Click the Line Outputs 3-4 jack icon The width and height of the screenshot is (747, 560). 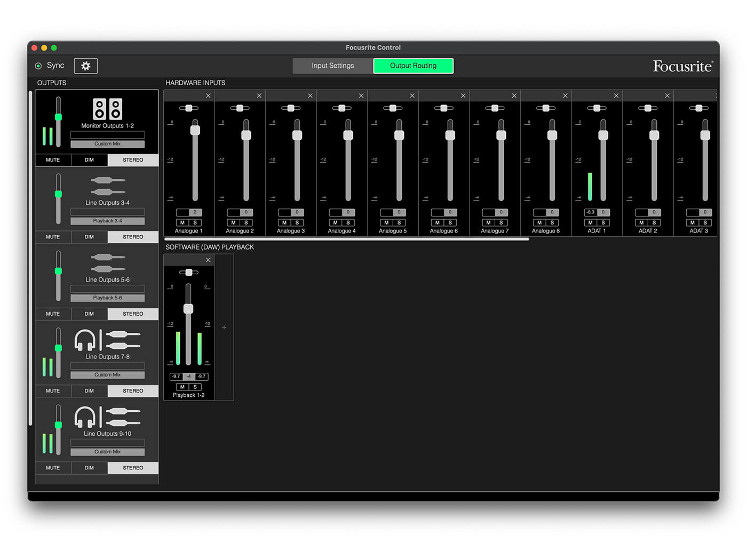coord(107,186)
